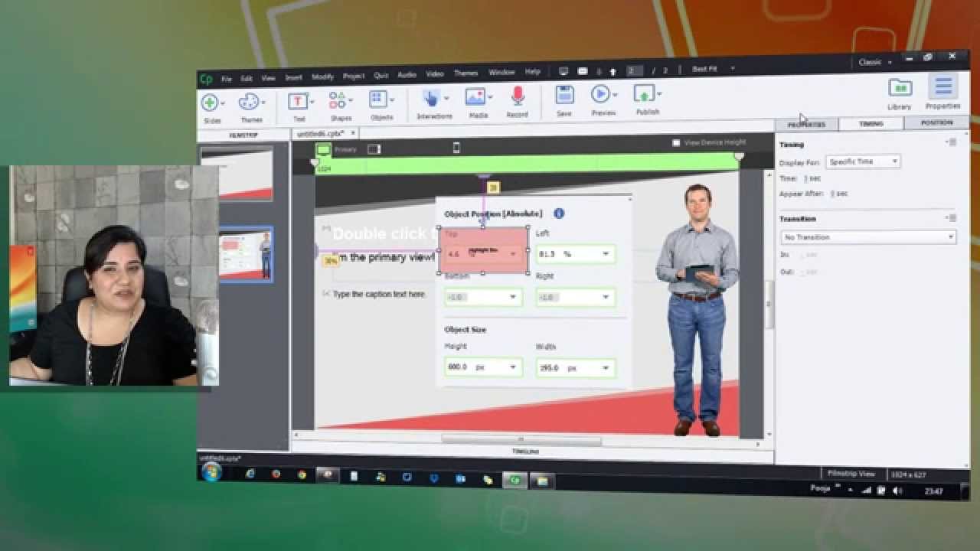
Task: Switch to the Timing tab
Action: click(871, 123)
